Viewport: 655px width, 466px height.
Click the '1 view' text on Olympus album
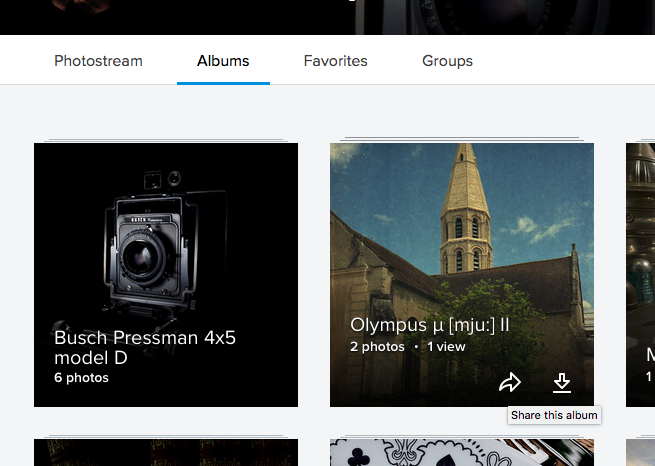(446, 347)
